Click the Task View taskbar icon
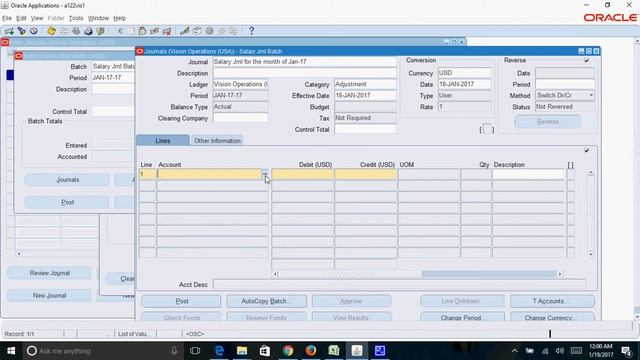Screen dimensions: 640x360 coord(195,351)
